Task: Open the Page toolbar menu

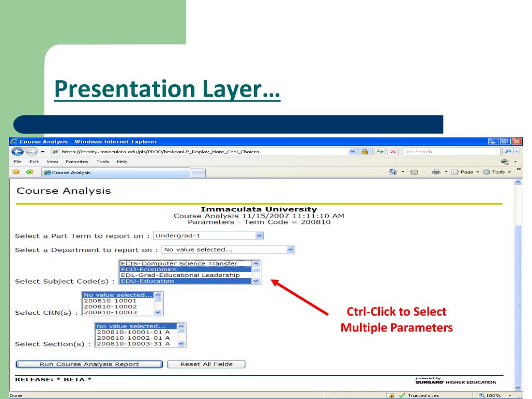Action: pyautogui.click(x=465, y=172)
